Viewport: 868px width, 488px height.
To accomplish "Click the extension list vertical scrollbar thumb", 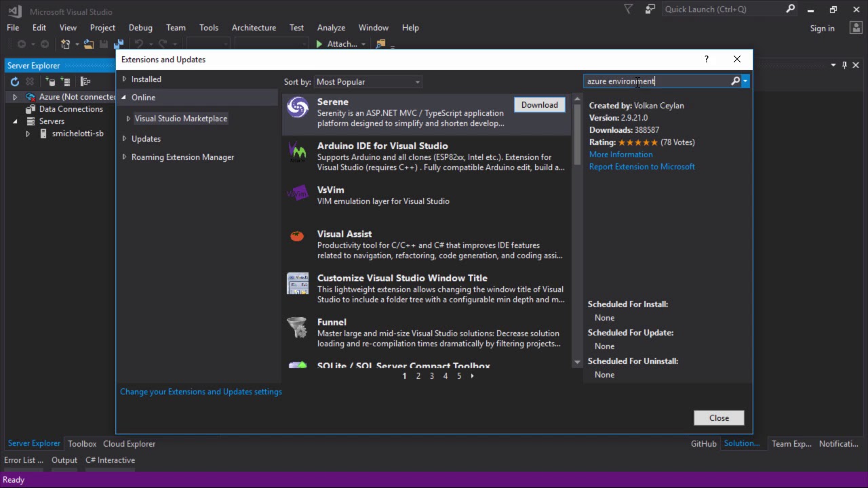I will coord(577,134).
